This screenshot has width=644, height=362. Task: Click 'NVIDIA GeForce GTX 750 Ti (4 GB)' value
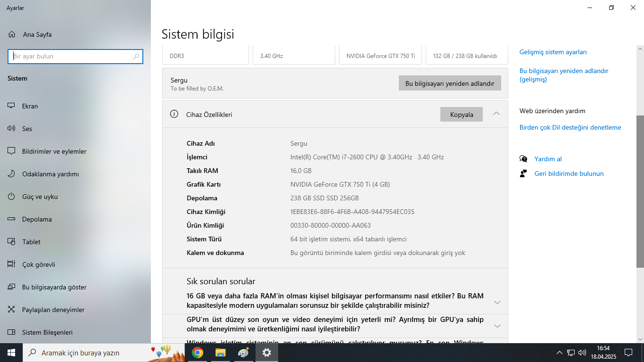point(340,184)
